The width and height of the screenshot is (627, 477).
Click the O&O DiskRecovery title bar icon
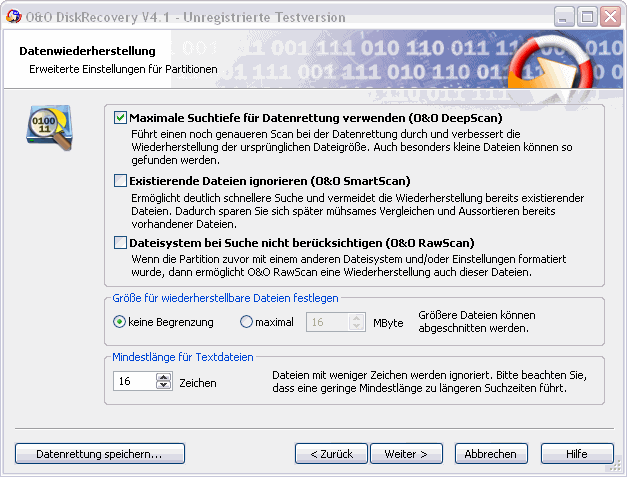tap(14, 16)
